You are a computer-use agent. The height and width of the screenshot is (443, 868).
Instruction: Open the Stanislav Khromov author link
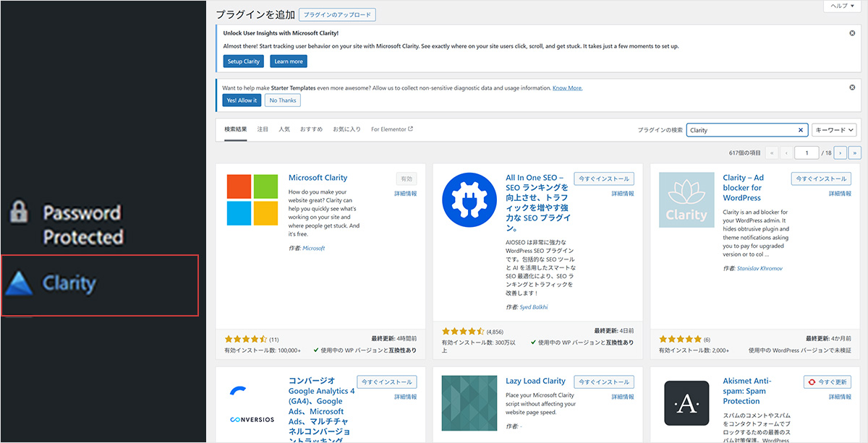click(759, 268)
